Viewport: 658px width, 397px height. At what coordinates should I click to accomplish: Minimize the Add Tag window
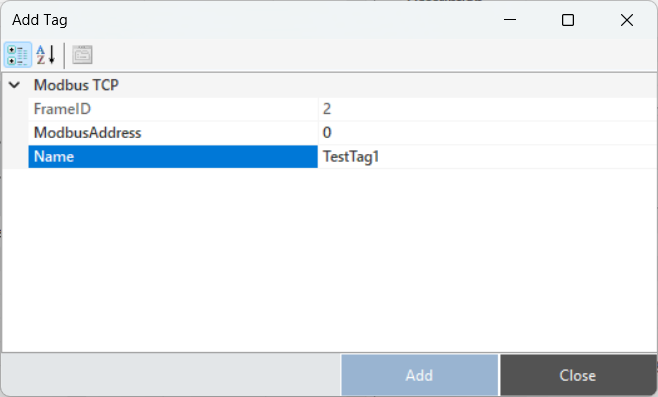pyautogui.click(x=510, y=20)
